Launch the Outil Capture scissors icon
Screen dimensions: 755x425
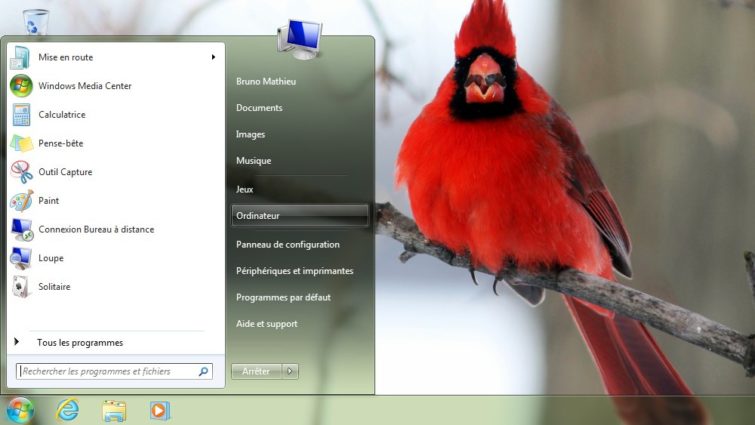tap(21, 172)
